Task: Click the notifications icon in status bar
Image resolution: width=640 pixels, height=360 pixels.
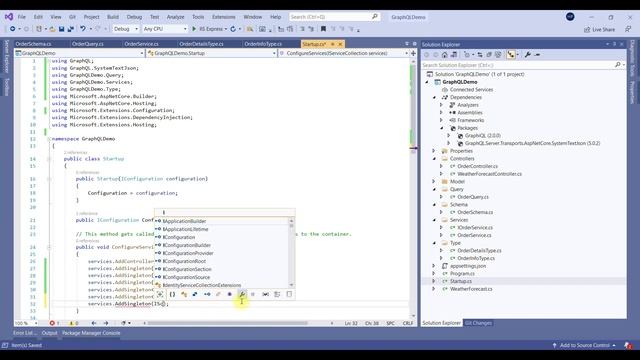Action: [x=628, y=345]
